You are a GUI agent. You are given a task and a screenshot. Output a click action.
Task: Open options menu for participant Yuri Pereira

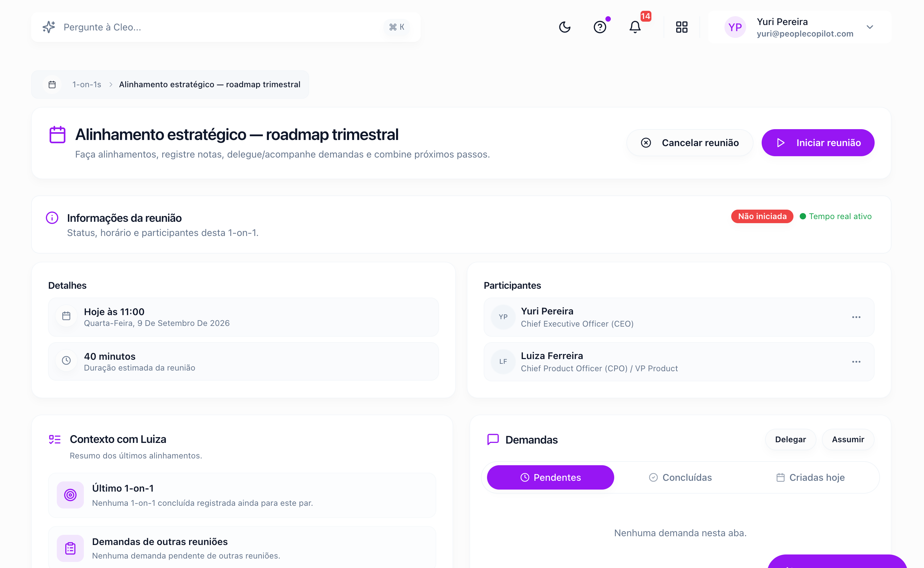tap(856, 317)
